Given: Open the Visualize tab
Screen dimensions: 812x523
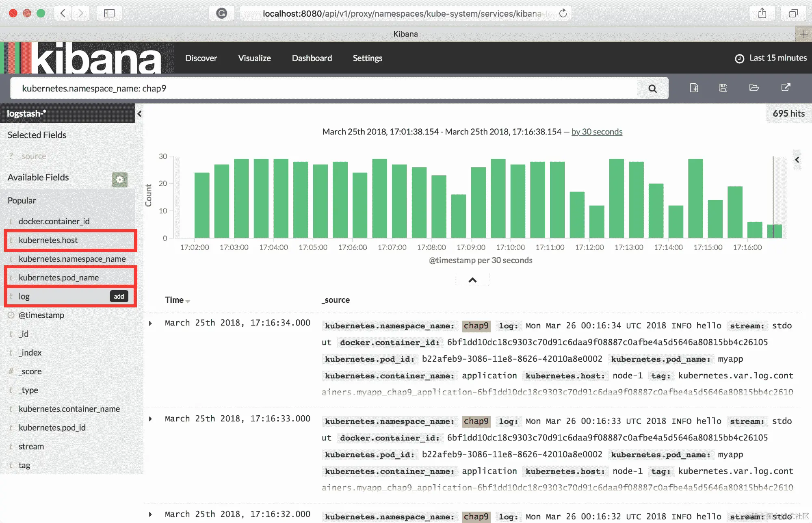Looking at the screenshot, I should 254,58.
